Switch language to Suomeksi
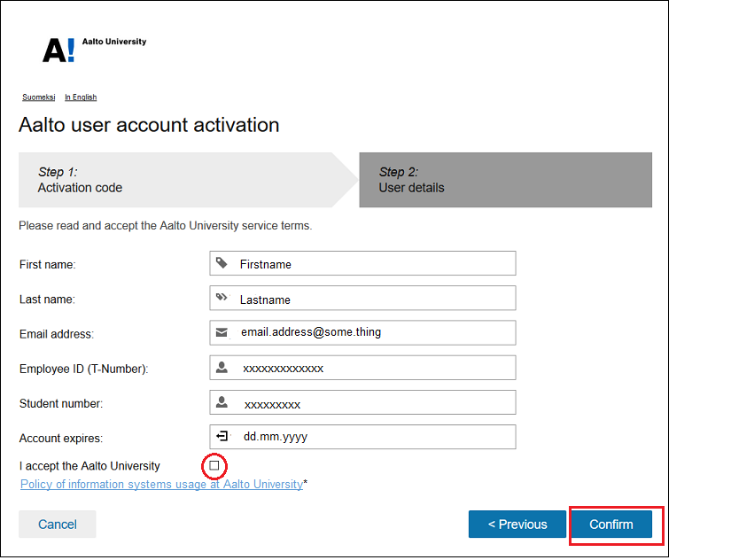 (39, 97)
